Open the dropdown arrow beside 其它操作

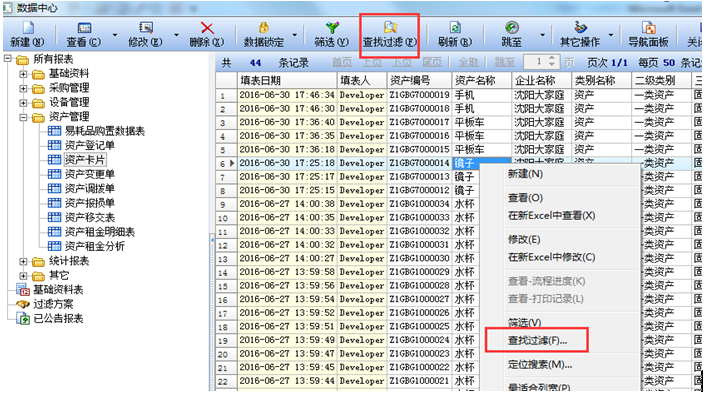611,35
